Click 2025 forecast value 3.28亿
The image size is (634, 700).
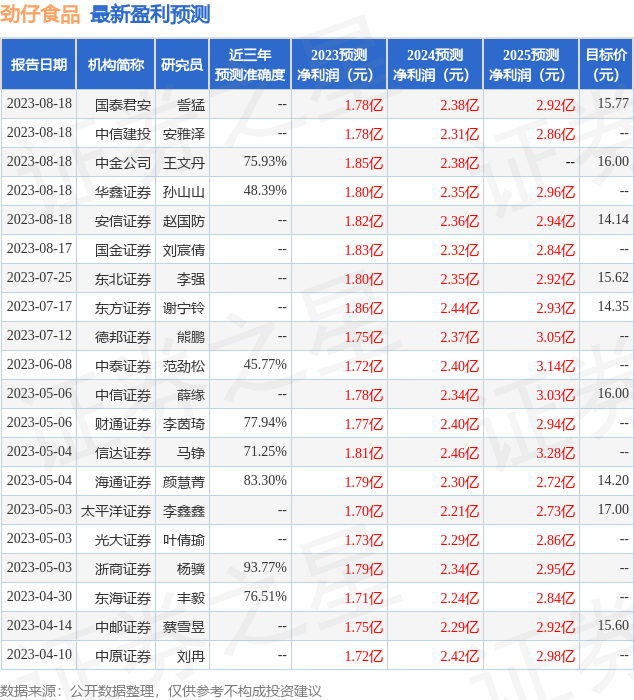555,453
